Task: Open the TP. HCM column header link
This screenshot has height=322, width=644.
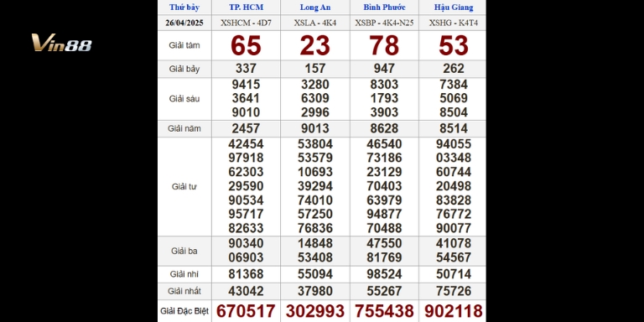Action: coord(246,8)
